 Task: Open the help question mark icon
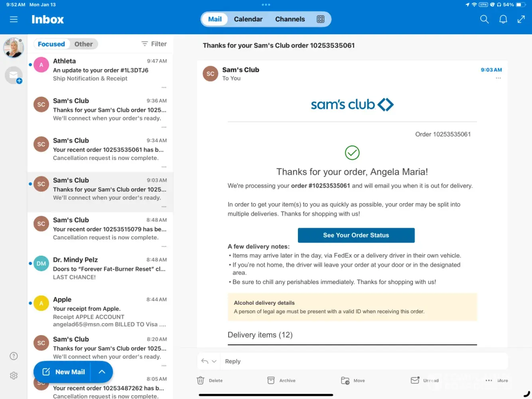(x=14, y=356)
